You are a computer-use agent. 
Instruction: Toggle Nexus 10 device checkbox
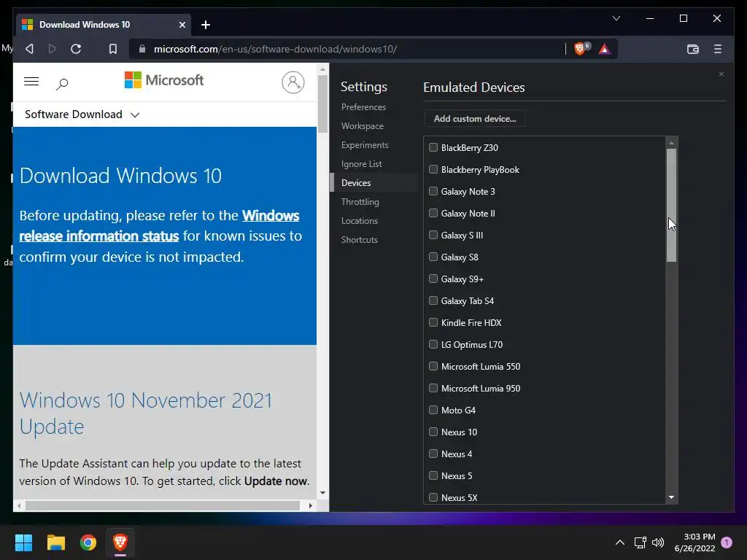(x=433, y=432)
